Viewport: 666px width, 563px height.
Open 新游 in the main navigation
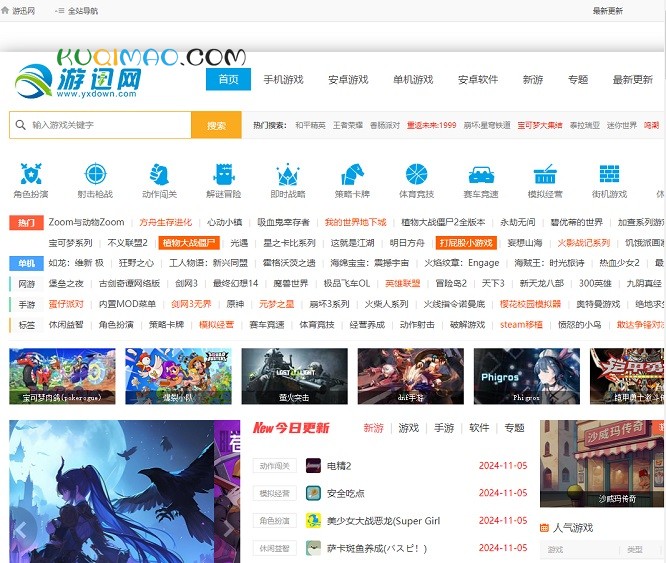tap(533, 79)
